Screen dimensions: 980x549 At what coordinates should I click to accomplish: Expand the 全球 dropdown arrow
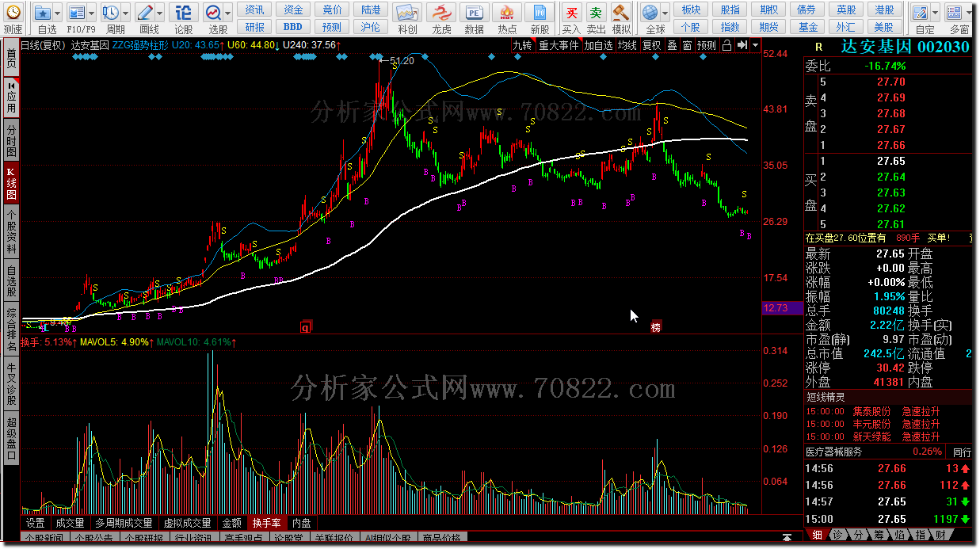click(665, 13)
